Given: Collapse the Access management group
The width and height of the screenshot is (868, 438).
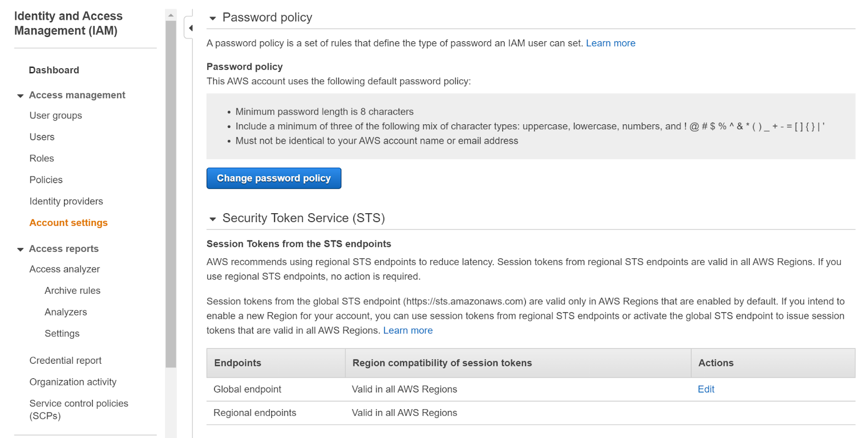Looking at the screenshot, I should pyautogui.click(x=21, y=96).
